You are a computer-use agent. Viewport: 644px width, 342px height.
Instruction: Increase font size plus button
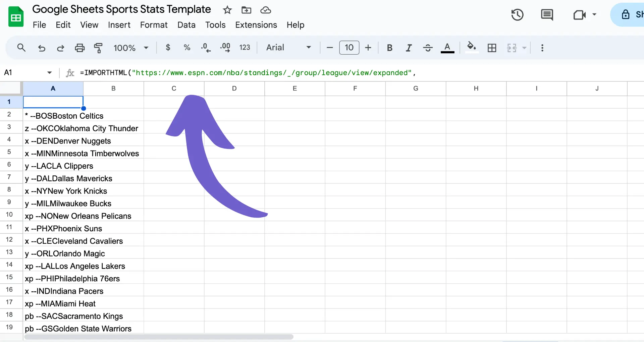tap(368, 48)
